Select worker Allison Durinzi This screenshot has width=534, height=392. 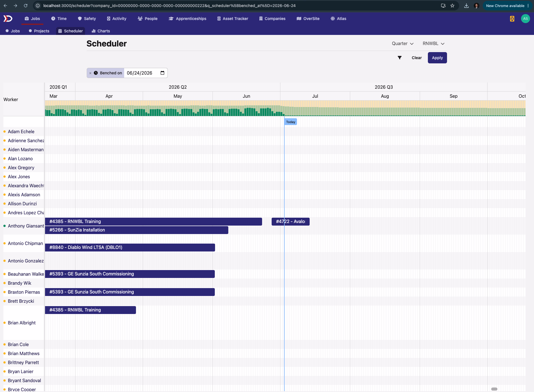(x=22, y=204)
